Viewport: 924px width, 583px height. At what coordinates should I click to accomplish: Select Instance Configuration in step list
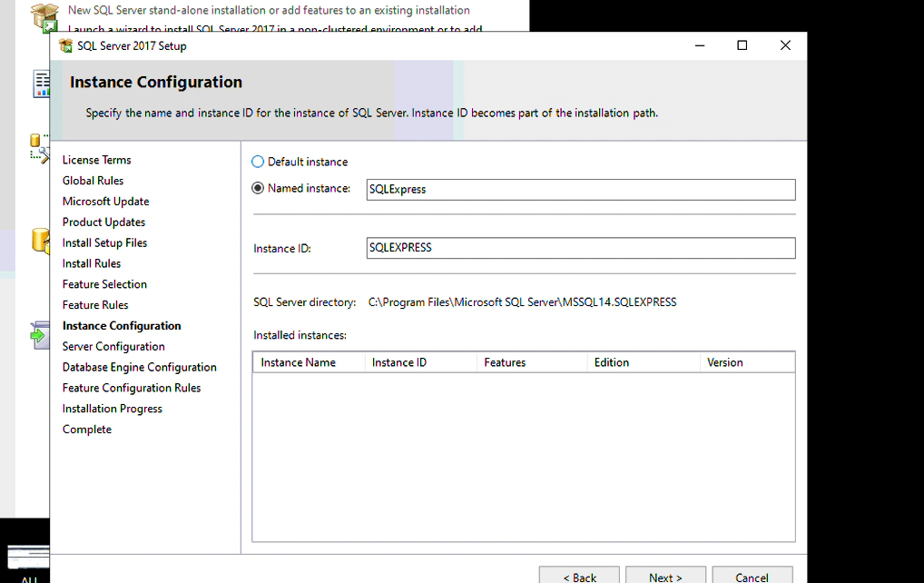122,325
